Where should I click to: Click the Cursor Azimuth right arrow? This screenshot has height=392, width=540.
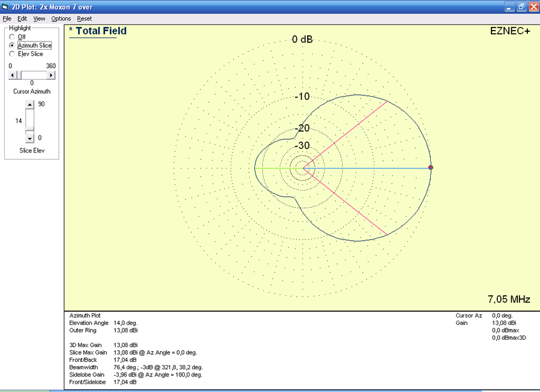(51, 75)
